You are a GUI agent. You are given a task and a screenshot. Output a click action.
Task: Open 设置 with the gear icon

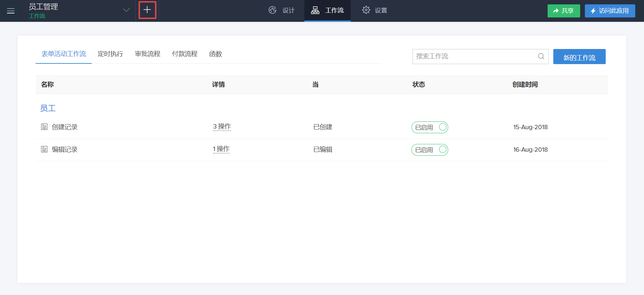(x=375, y=10)
